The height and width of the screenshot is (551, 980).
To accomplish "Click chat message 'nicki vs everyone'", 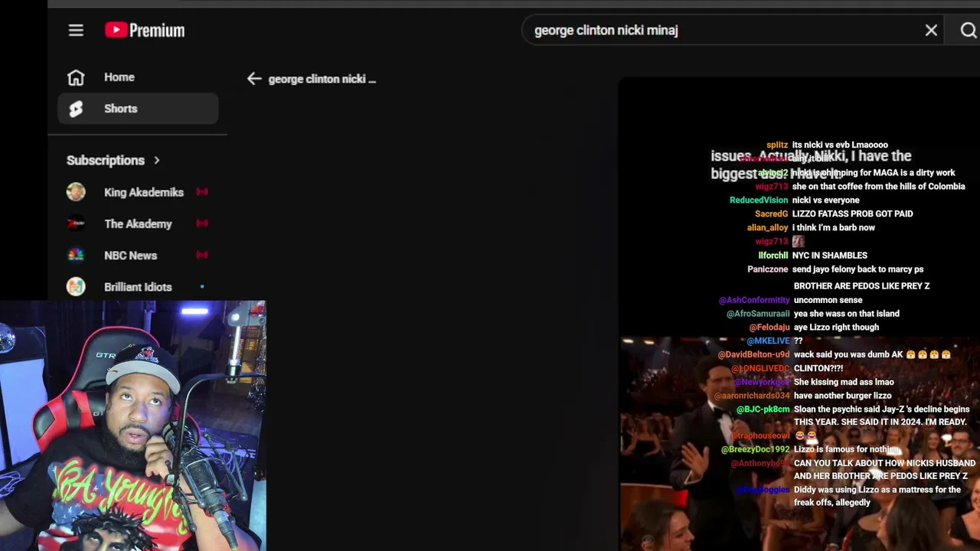I will (x=826, y=200).
